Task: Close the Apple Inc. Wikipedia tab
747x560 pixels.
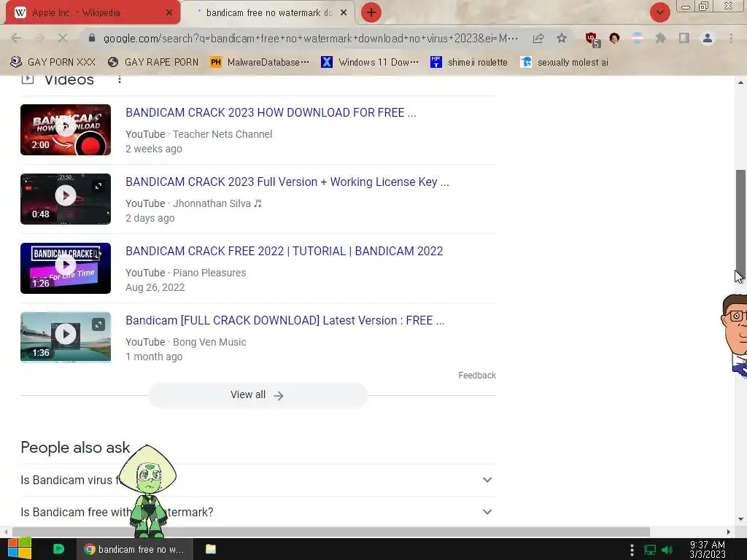Action: coord(169,13)
